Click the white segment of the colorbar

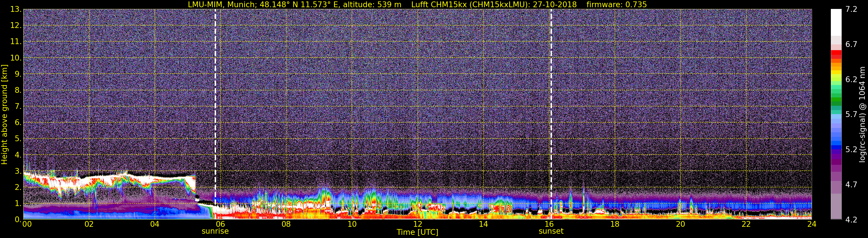[836, 22]
